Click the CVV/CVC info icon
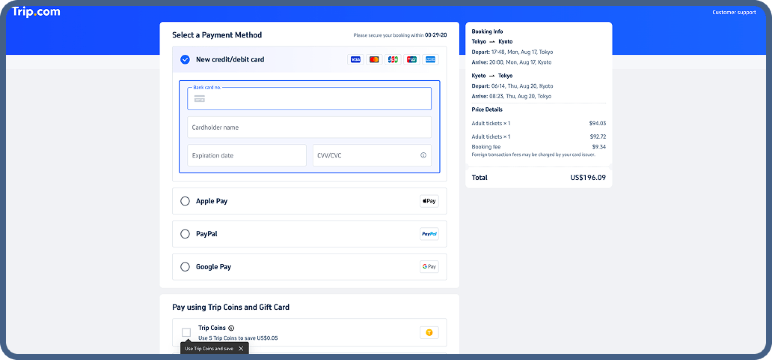 (x=423, y=155)
